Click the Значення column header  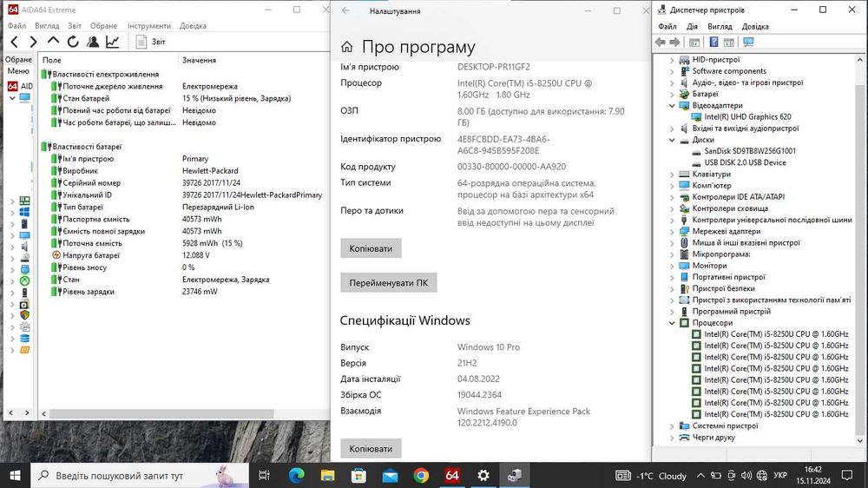point(199,60)
